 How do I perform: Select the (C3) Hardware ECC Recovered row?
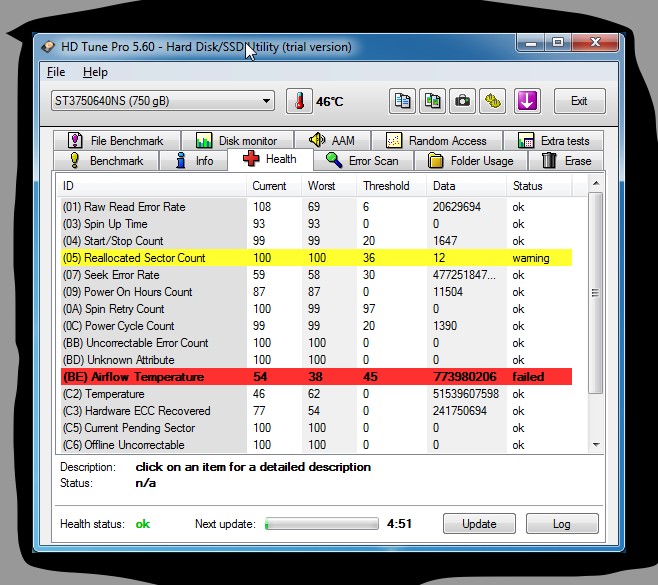coord(316,411)
